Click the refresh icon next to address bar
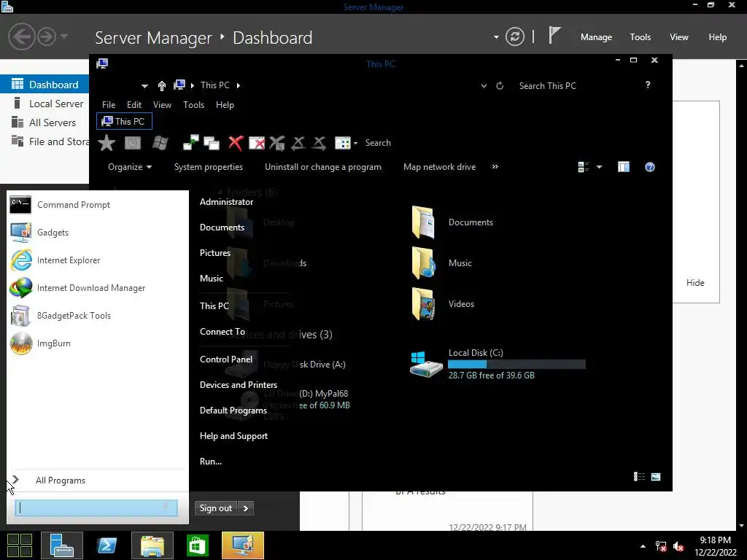The width and height of the screenshot is (747, 560). tap(500, 86)
